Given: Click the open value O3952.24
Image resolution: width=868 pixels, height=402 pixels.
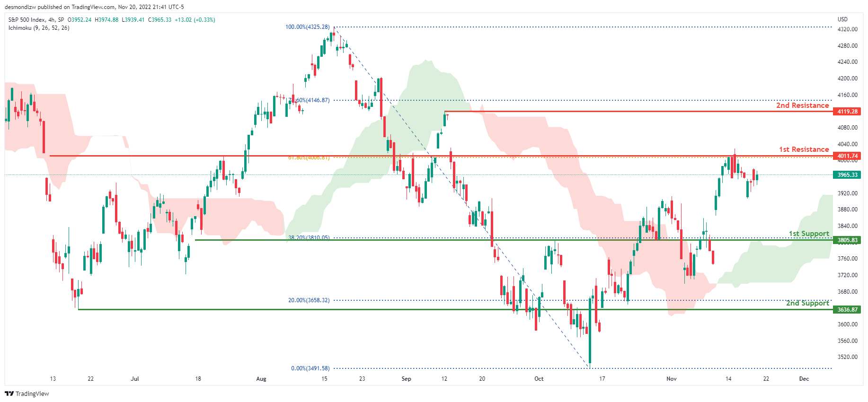Looking at the screenshot, I should coord(80,20).
